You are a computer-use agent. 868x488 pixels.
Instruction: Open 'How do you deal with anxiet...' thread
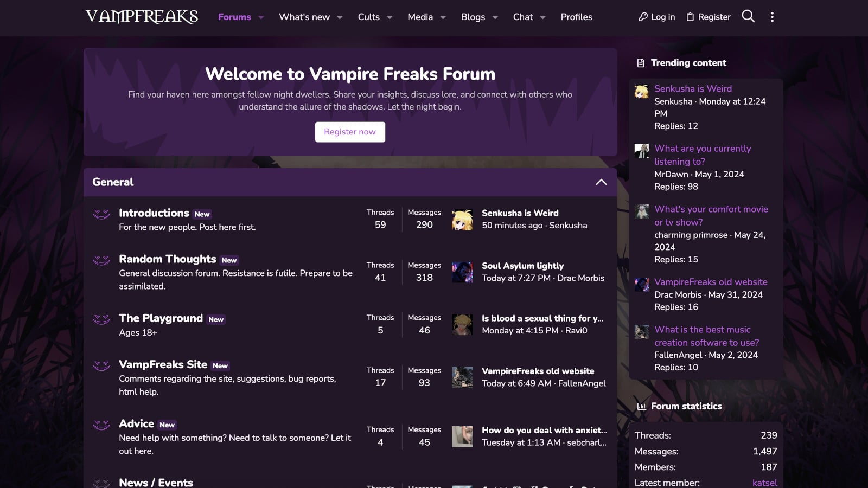coord(544,430)
